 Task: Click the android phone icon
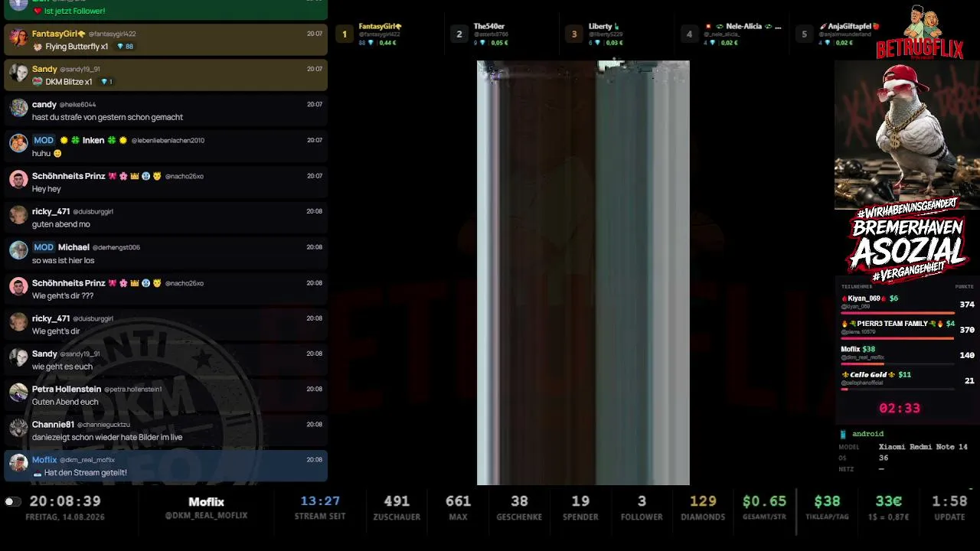843,435
